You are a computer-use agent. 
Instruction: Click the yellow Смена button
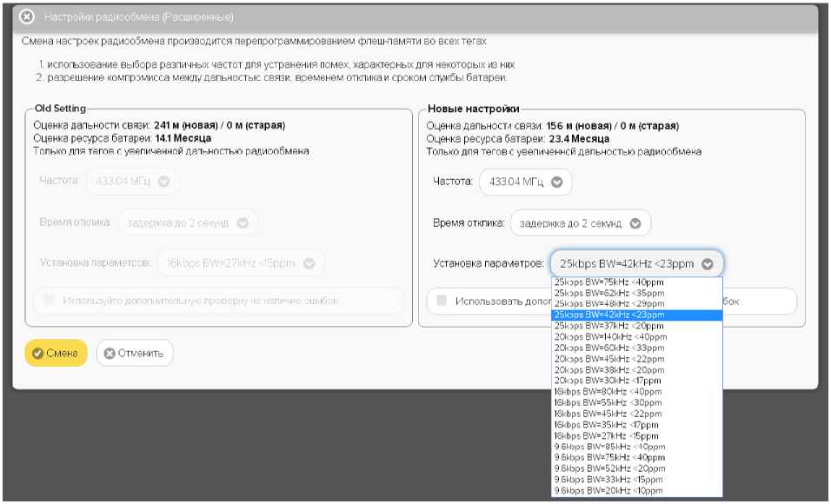pos(56,353)
